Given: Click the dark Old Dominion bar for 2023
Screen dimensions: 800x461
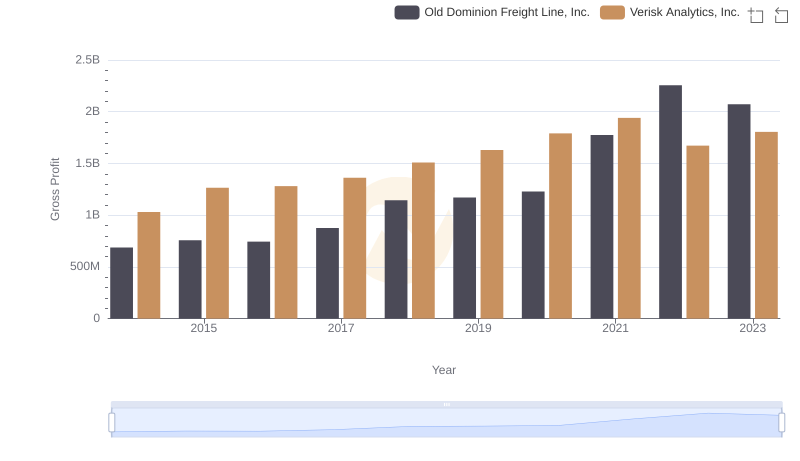Looking at the screenshot, I should tap(739, 212).
